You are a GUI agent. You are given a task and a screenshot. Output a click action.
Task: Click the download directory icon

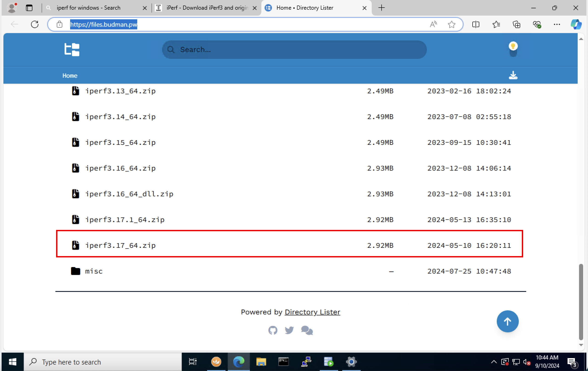click(513, 75)
